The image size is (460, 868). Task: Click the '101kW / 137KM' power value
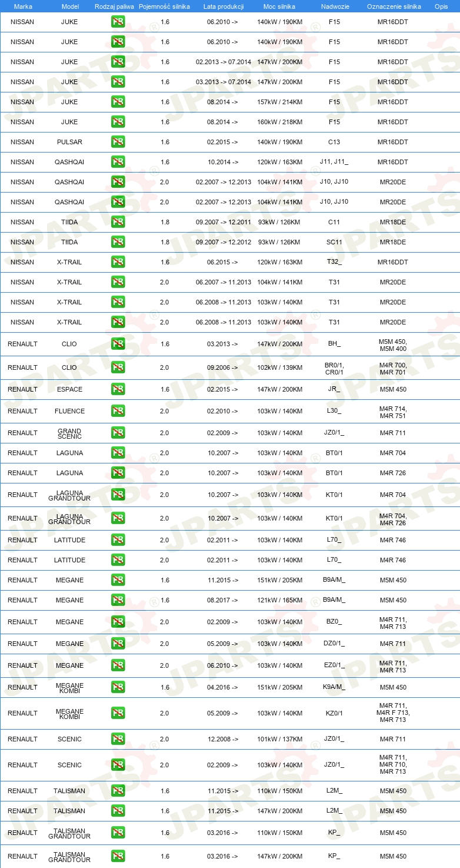tap(280, 739)
